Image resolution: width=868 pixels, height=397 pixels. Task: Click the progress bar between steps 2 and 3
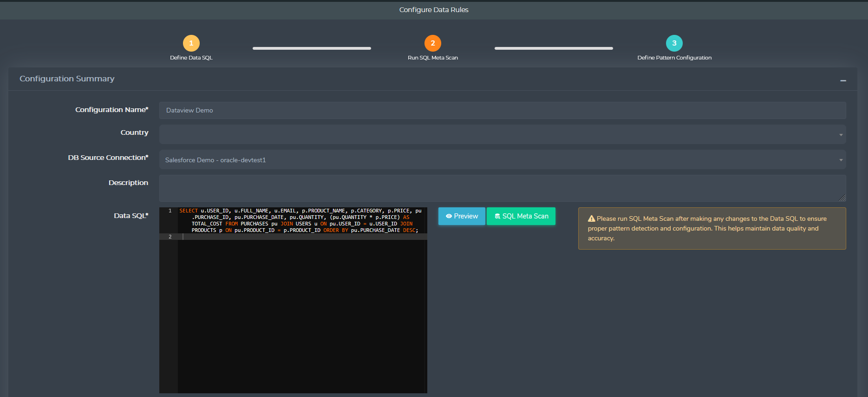click(x=554, y=48)
